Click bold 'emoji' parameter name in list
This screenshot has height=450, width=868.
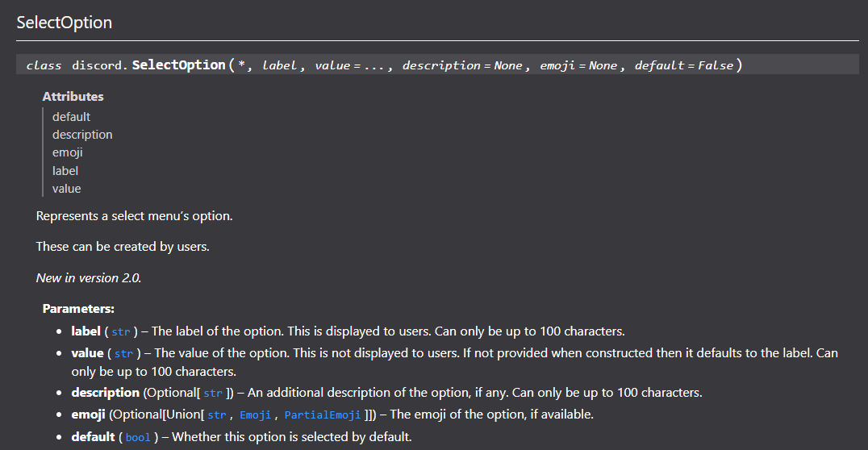[88, 415]
